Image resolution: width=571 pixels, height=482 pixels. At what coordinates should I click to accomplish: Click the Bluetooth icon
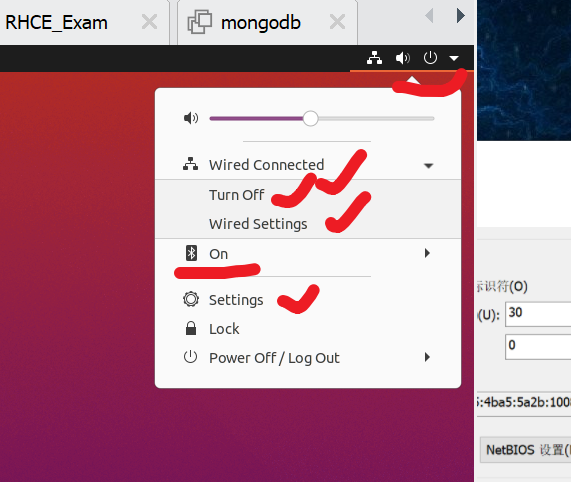tap(191, 253)
